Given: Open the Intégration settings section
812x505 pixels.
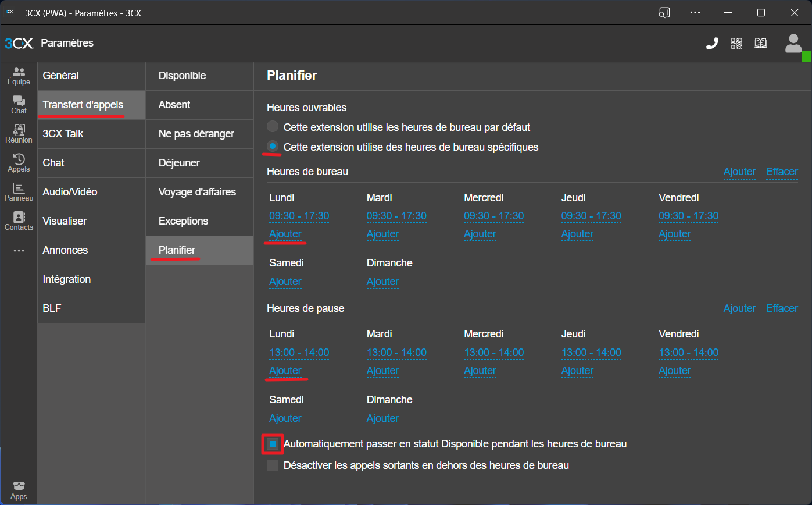Looking at the screenshot, I should [x=91, y=279].
